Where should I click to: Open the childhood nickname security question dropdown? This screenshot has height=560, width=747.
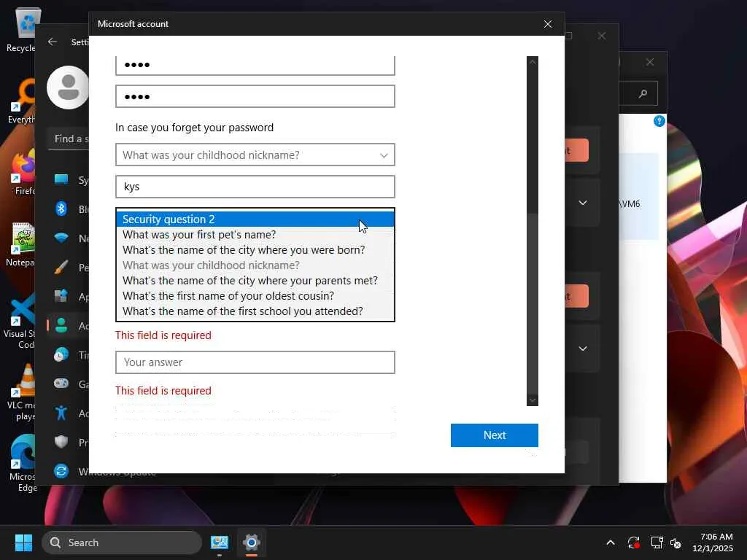click(255, 155)
